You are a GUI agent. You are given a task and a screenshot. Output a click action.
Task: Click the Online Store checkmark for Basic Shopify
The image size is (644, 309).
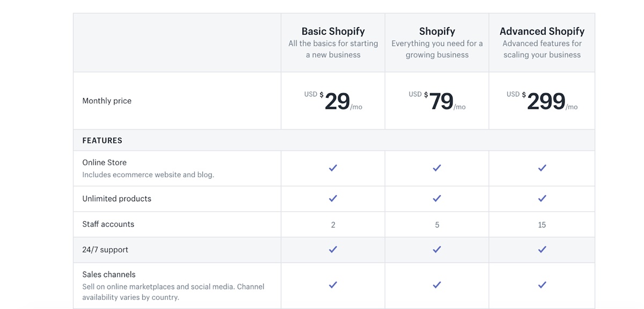[x=333, y=168]
